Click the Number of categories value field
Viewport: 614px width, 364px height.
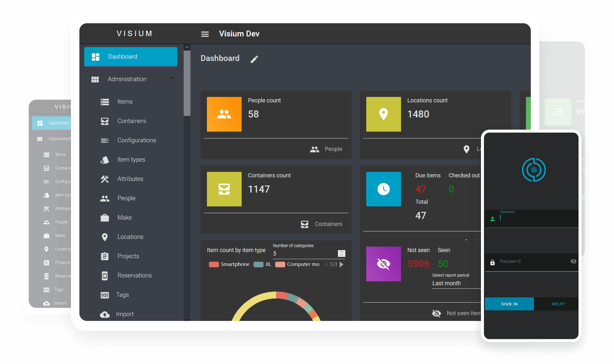pyautogui.click(x=305, y=254)
